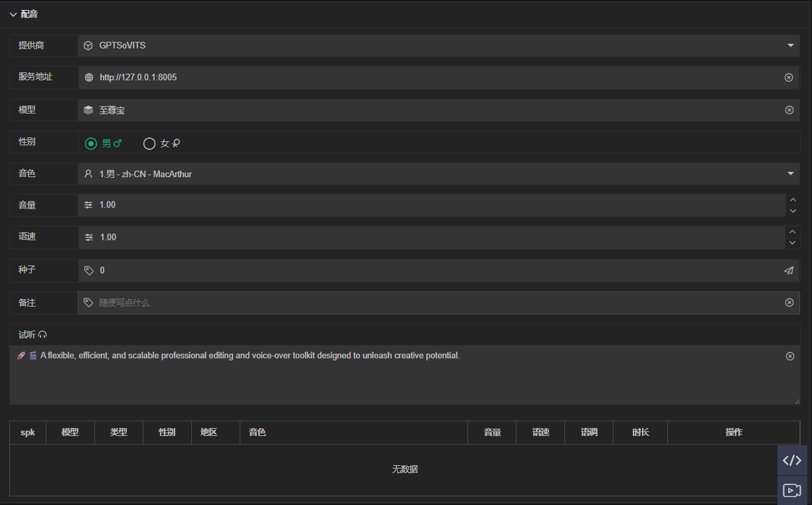Click the 备注 remarks input field
This screenshot has width=812, height=505.
tap(432, 303)
